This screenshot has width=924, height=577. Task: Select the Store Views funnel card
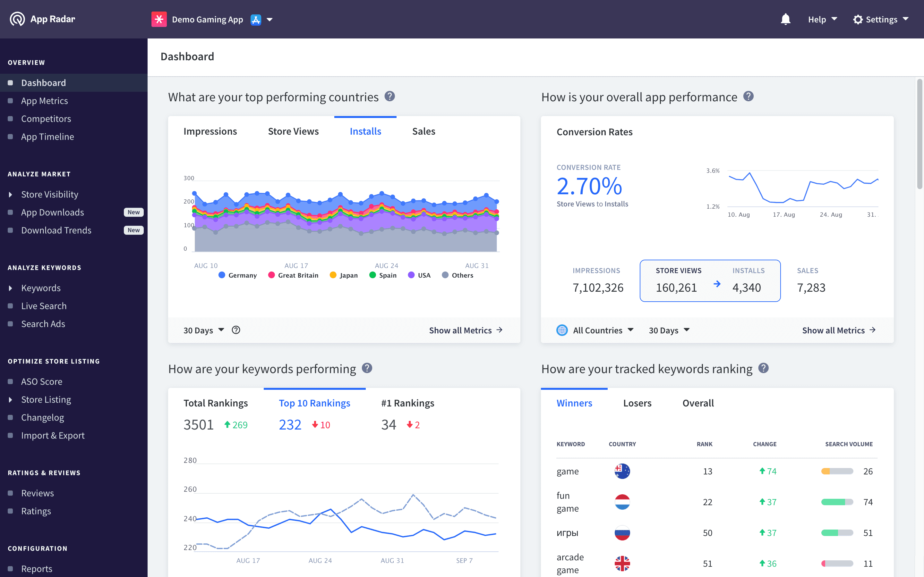678,280
